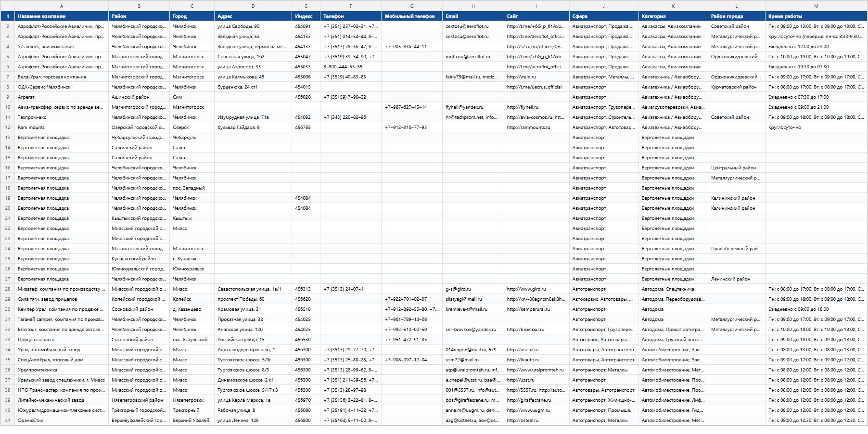The image size is (868, 434).
Task: Click the city cell 'Сим'
Action: (192, 97)
